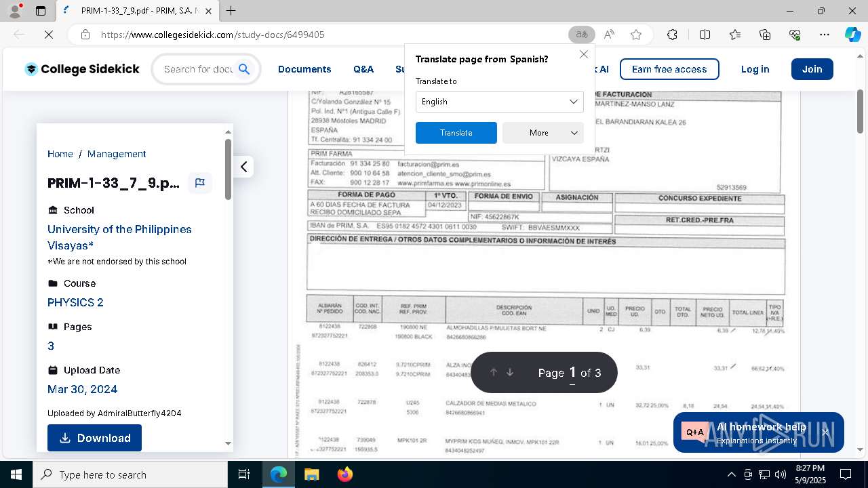Open Edge Settings and more menu
868x488 pixels.
825,35
